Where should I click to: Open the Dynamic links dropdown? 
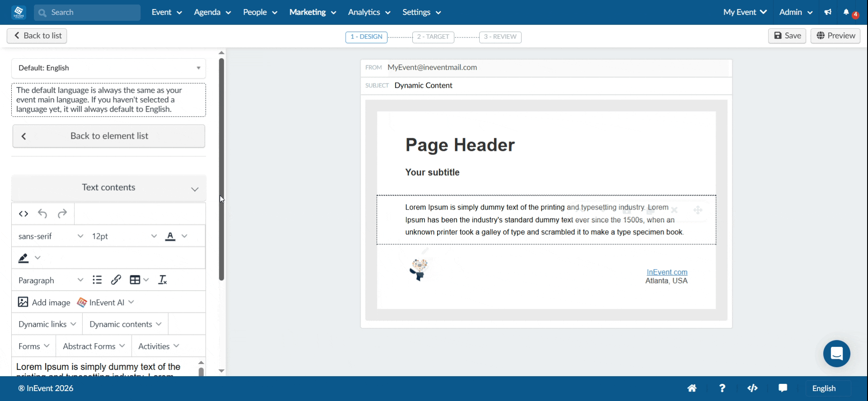[x=47, y=324]
